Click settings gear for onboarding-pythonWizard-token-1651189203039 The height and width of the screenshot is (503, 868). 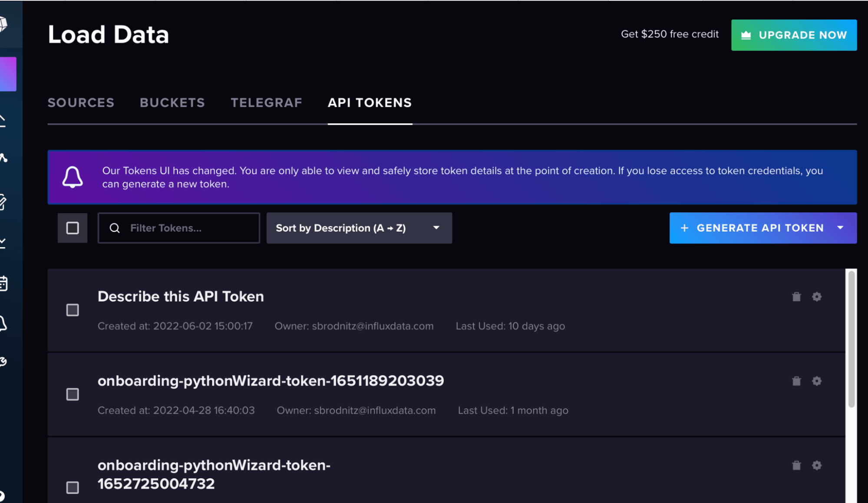pyautogui.click(x=817, y=381)
